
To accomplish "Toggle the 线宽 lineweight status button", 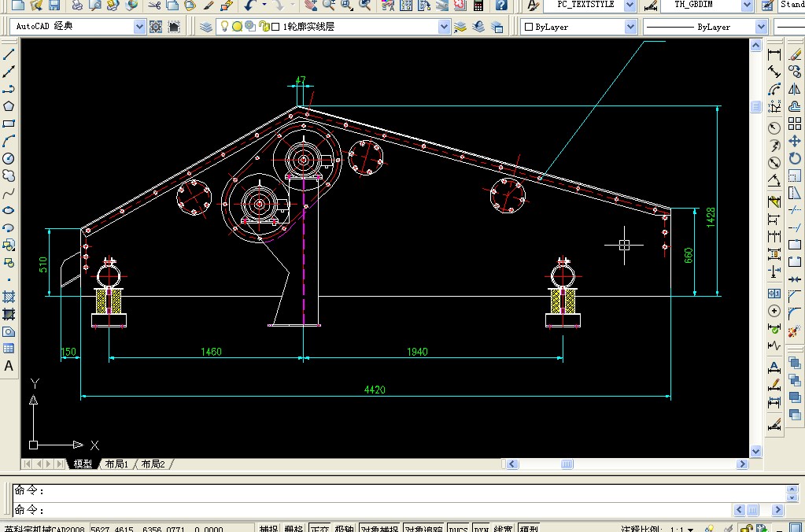I will 503,528.
